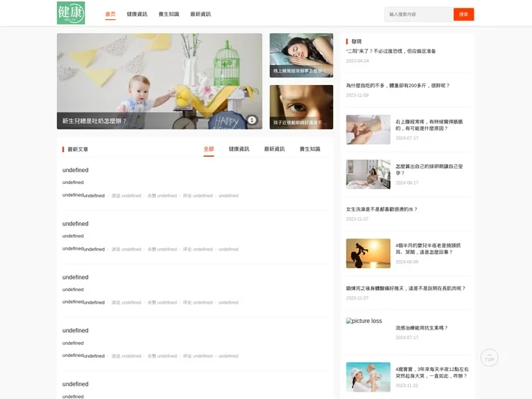Open article 為什麼我吃的不多，體重卻有200多斤

click(398, 86)
